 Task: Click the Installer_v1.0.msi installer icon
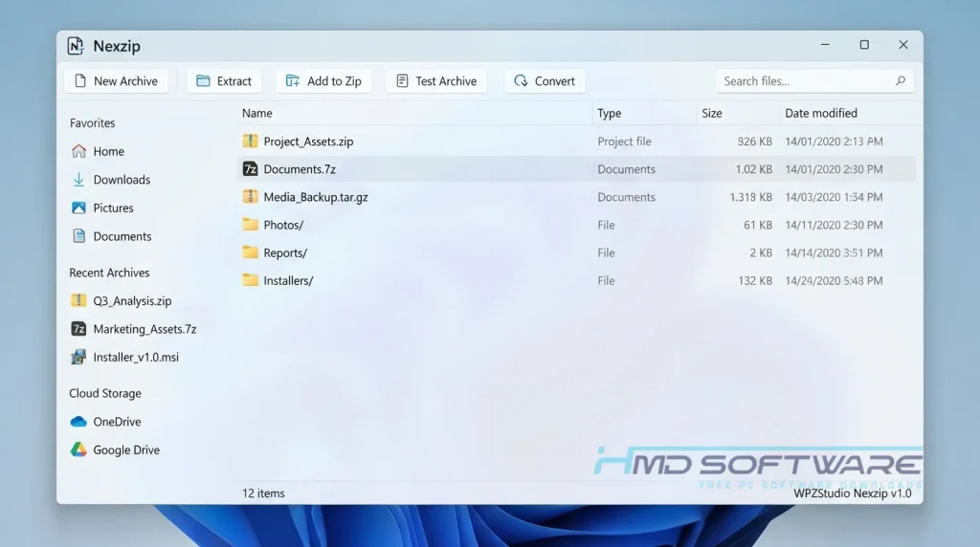(x=78, y=357)
